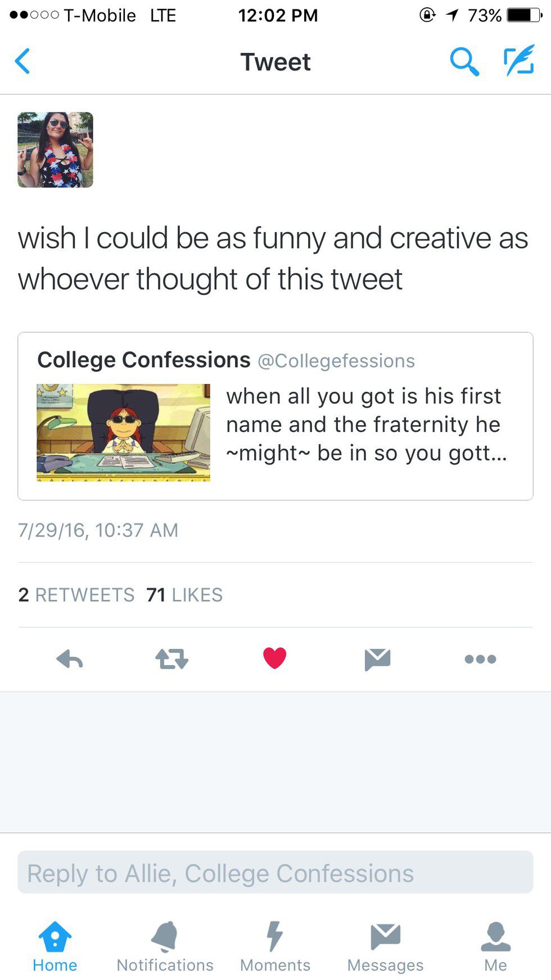This screenshot has height=980, width=551.
Task: Share tweet via direct message icon
Action: point(377,658)
